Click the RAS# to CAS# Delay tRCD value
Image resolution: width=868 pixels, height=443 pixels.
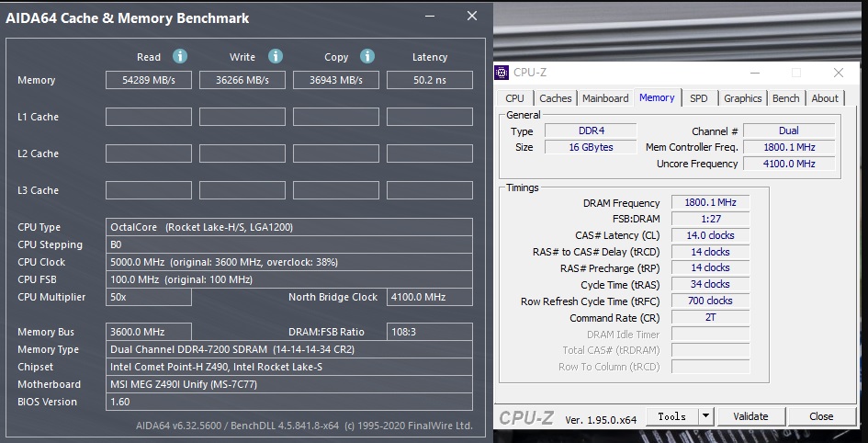tap(710, 252)
